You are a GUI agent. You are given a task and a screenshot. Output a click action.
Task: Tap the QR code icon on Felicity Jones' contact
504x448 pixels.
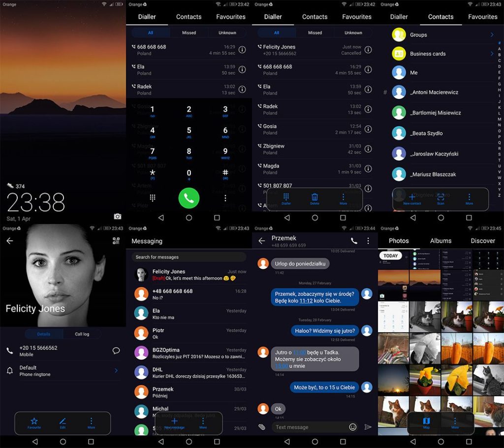[116, 241]
